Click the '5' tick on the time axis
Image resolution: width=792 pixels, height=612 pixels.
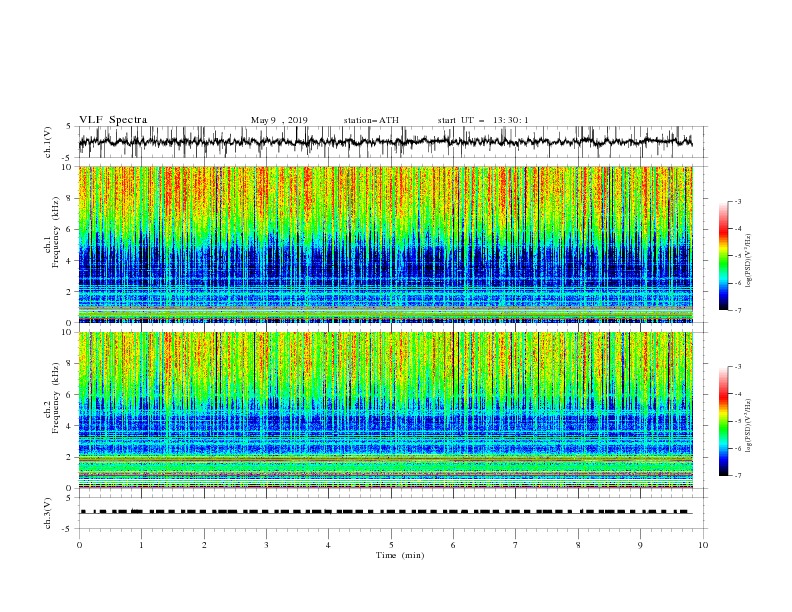click(391, 545)
